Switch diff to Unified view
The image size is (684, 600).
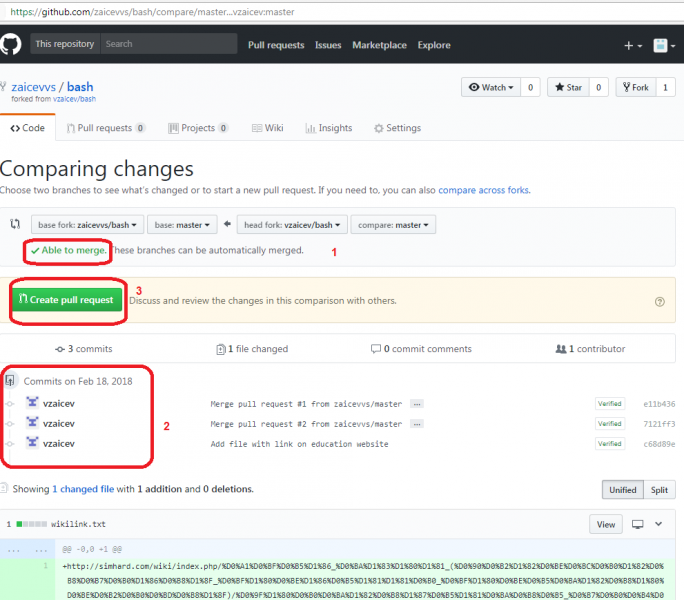(x=622, y=490)
